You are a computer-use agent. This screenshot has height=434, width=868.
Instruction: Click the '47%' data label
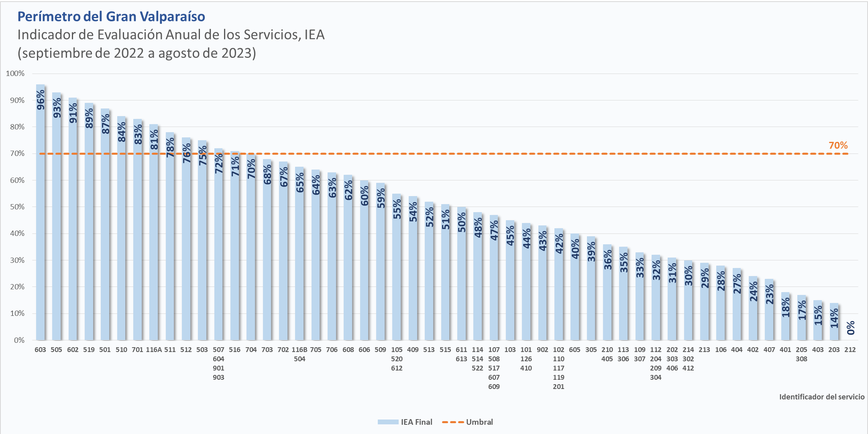pyautogui.click(x=494, y=230)
